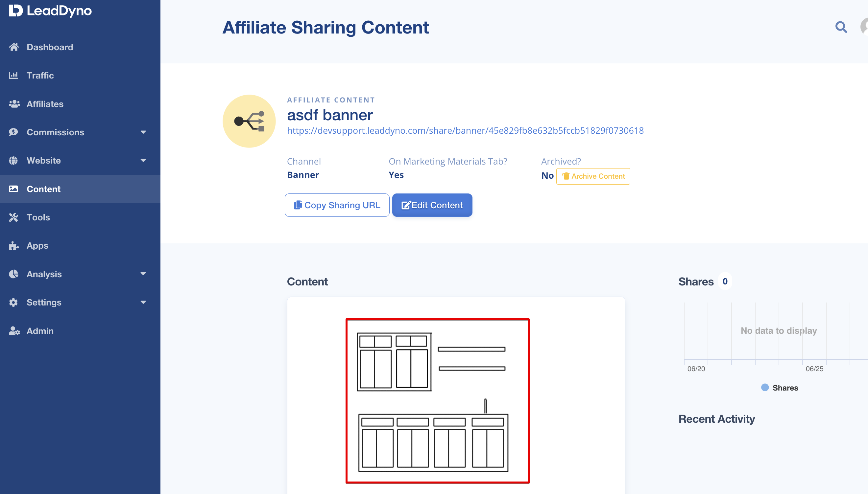Click 'asdf banner' title text
The width and height of the screenshot is (868, 494).
330,115
